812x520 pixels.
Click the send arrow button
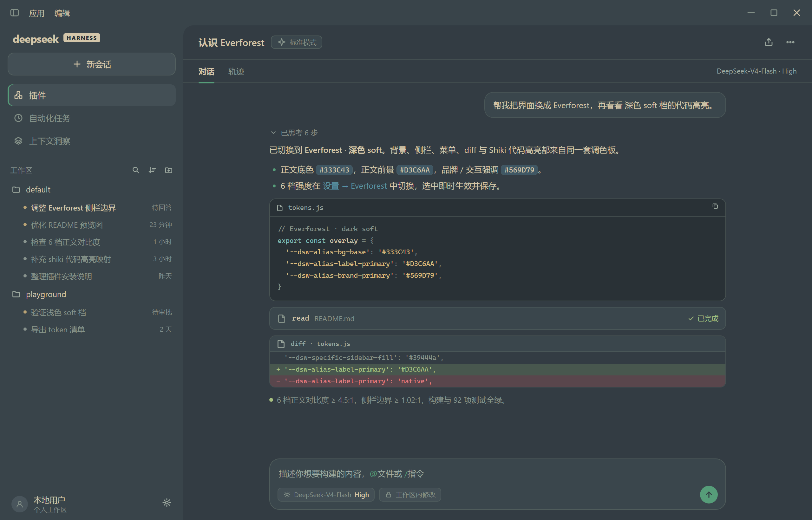point(709,495)
